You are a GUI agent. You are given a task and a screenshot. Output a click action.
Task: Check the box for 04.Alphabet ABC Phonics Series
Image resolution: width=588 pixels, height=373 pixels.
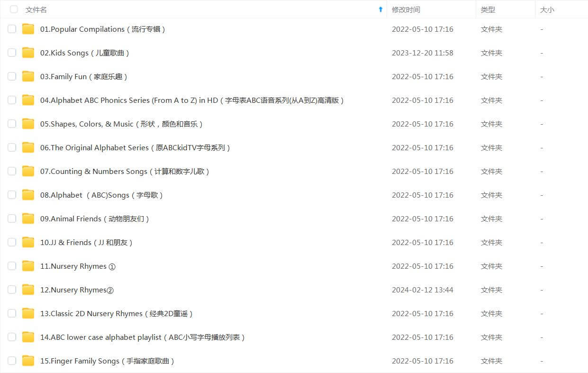pos(12,100)
